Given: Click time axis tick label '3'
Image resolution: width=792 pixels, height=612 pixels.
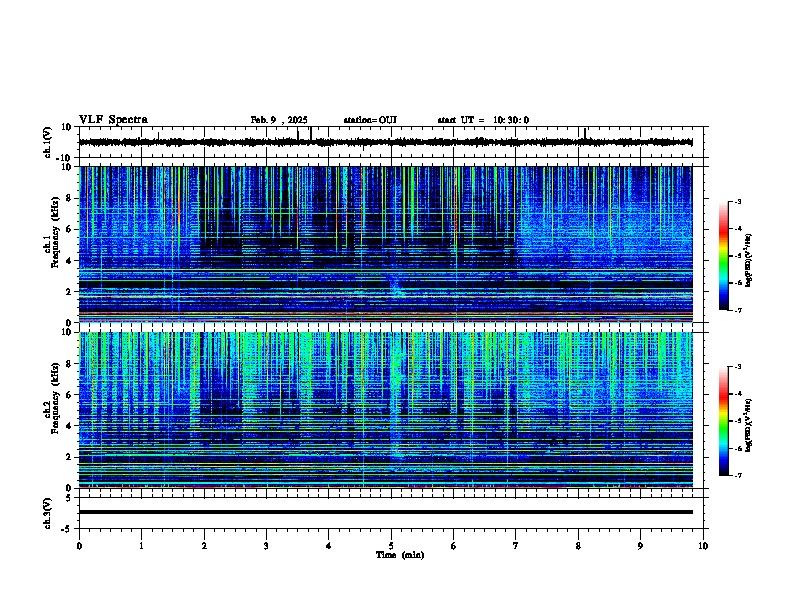Looking at the screenshot, I should coord(266,546).
